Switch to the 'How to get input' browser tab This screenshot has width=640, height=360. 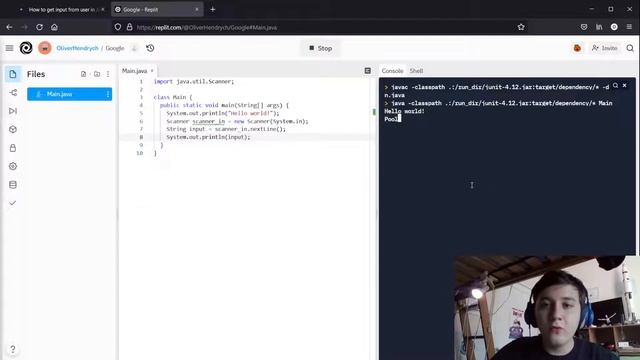pyautogui.click(x=61, y=9)
